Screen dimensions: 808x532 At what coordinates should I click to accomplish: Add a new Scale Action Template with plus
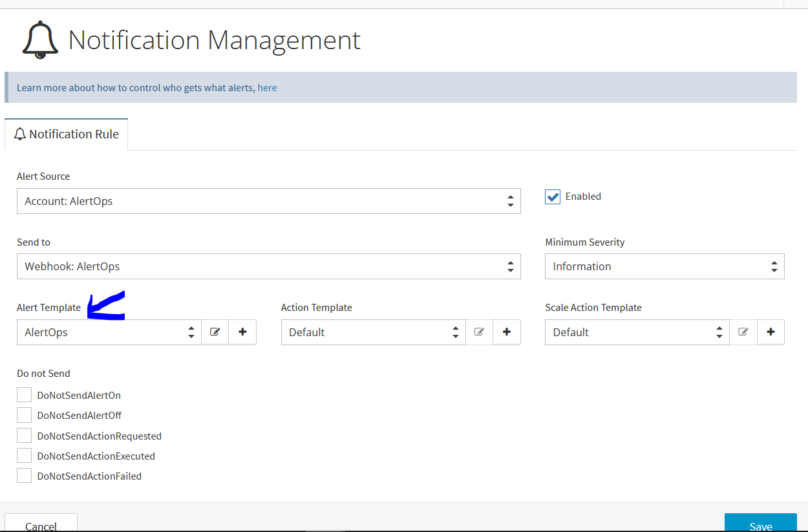771,332
